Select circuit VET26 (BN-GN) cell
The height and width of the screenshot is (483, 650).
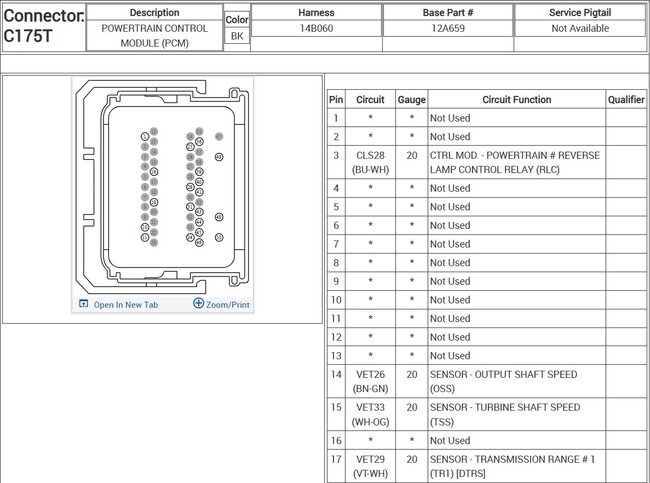[x=370, y=381]
